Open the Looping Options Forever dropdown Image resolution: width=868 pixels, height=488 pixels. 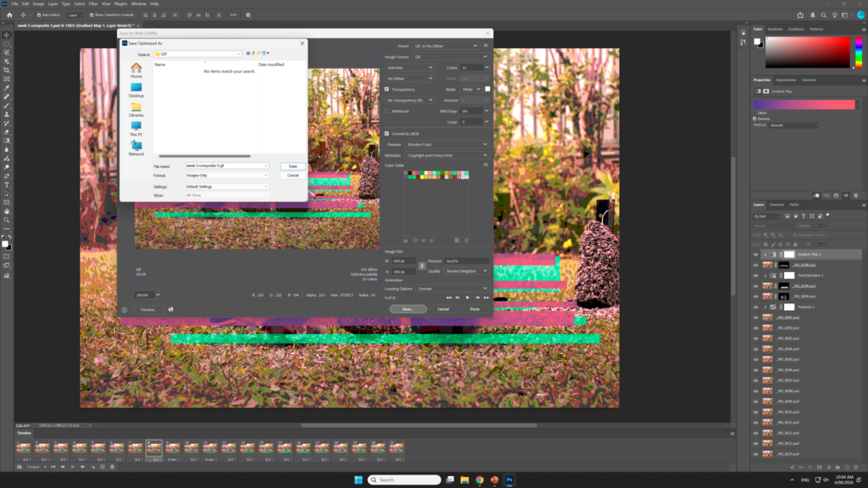pyautogui.click(x=453, y=288)
